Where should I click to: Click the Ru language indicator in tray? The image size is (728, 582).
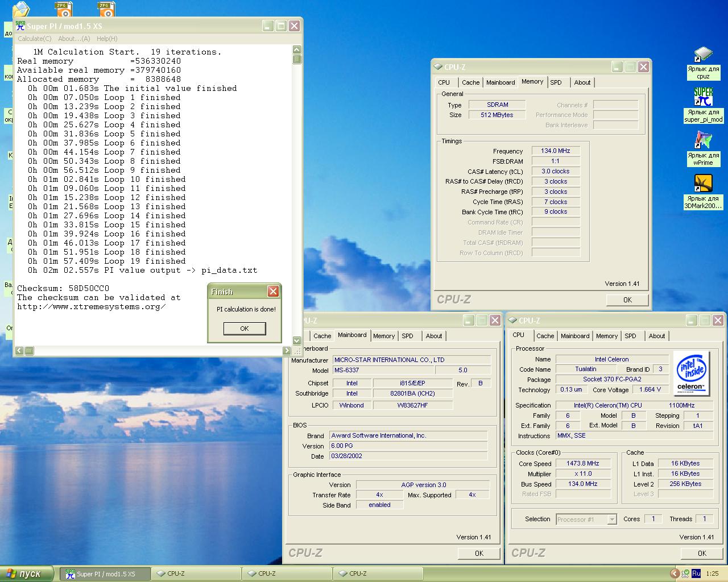click(696, 573)
